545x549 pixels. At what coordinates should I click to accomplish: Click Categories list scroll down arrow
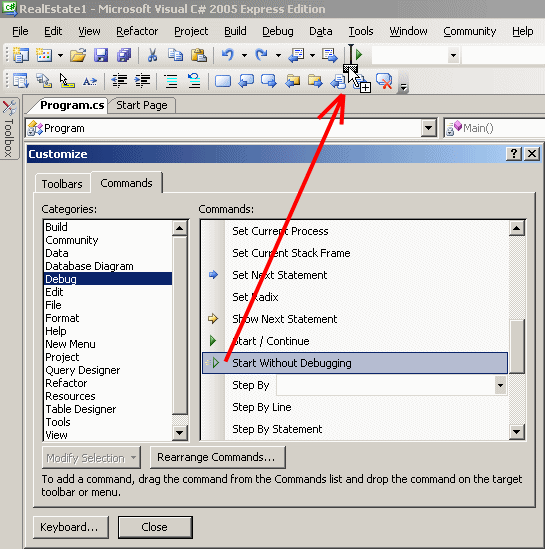180,433
